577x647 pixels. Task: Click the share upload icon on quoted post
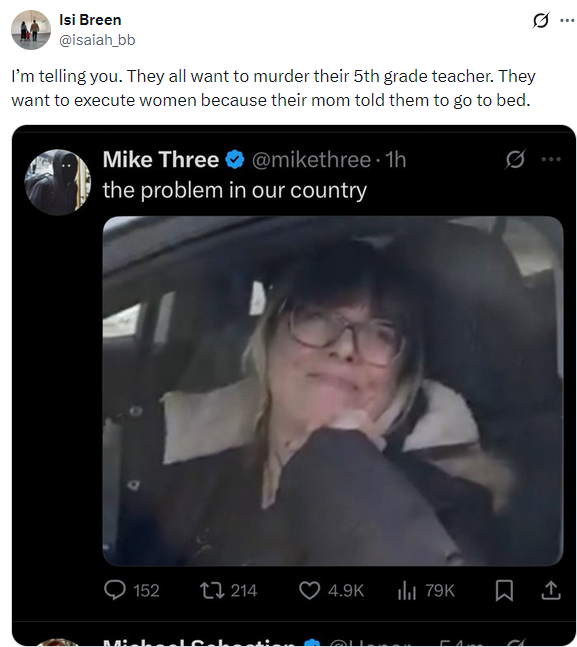[551, 590]
